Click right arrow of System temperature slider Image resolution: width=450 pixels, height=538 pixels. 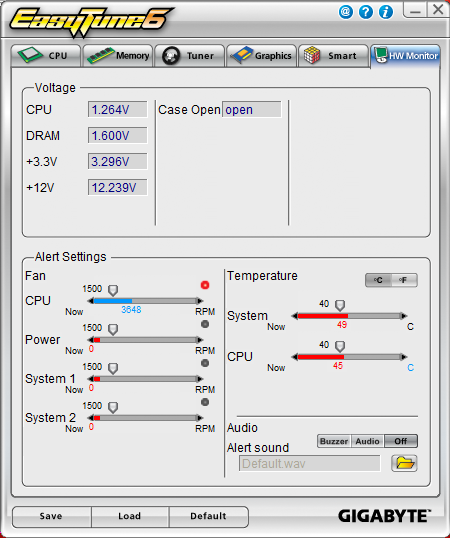(x=404, y=316)
